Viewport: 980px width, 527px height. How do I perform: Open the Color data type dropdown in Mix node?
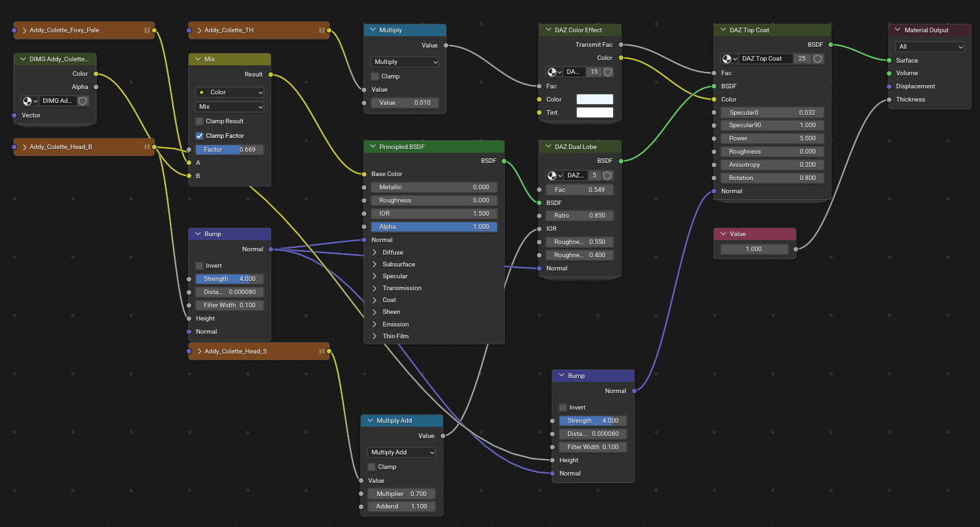229,92
